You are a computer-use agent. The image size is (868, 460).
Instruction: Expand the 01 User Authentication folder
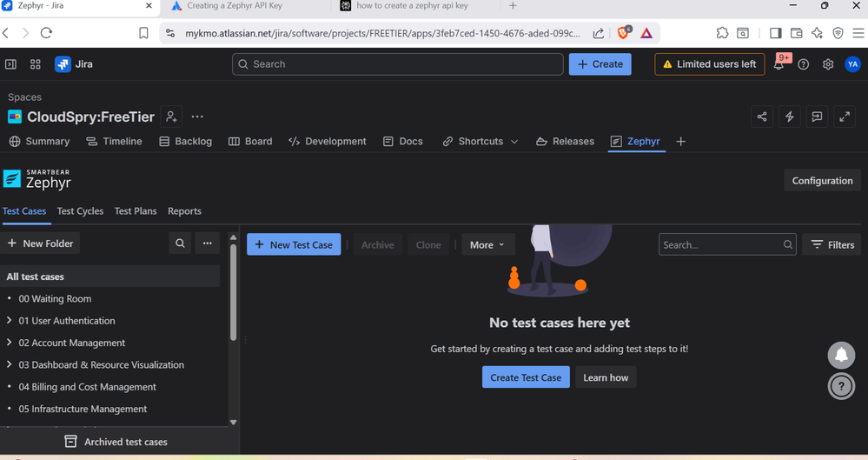click(x=9, y=320)
